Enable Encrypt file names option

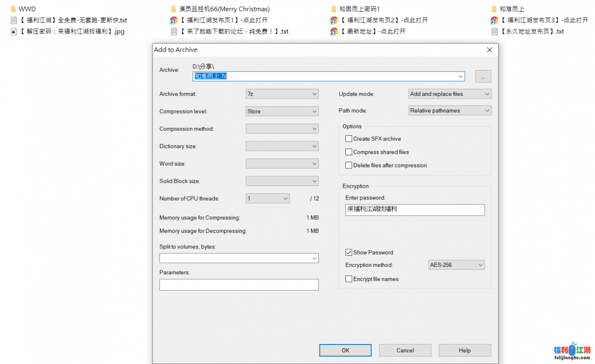(349, 279)
